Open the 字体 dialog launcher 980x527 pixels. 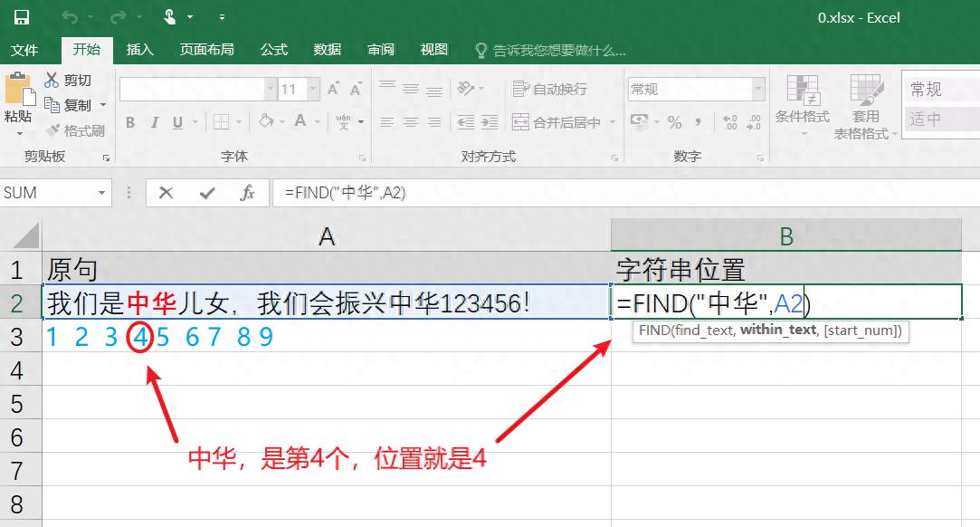[363, 158]
